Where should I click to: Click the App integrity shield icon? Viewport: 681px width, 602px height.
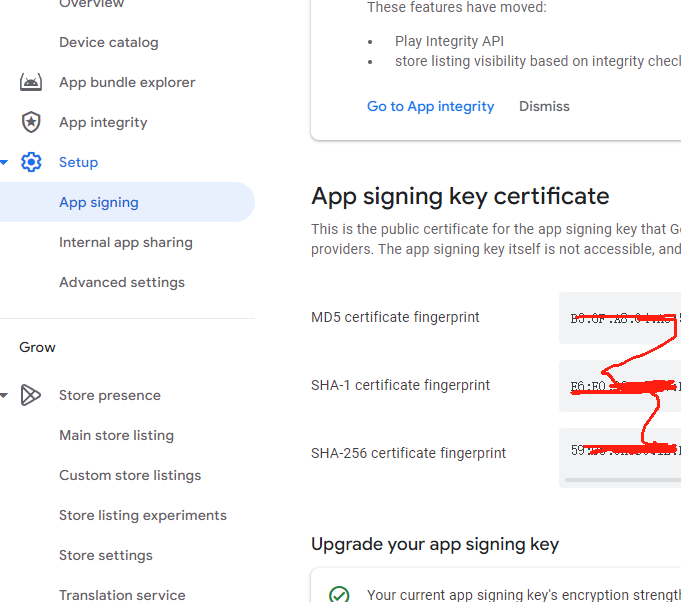pyautogui.click(x=31, y=122)
